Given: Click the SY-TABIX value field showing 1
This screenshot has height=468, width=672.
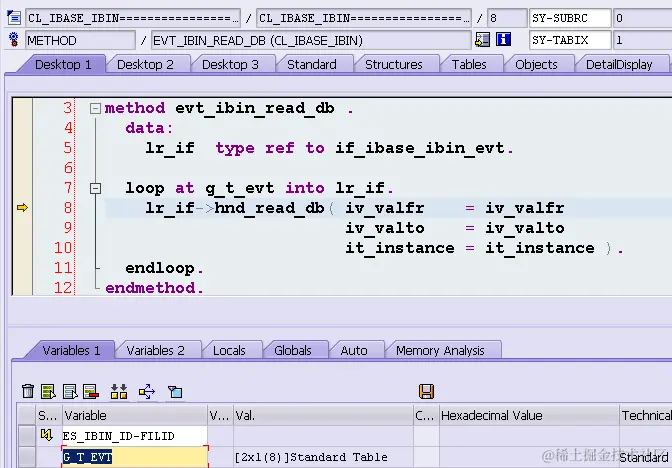Looking at the screenshot, I should coord(642,40).
